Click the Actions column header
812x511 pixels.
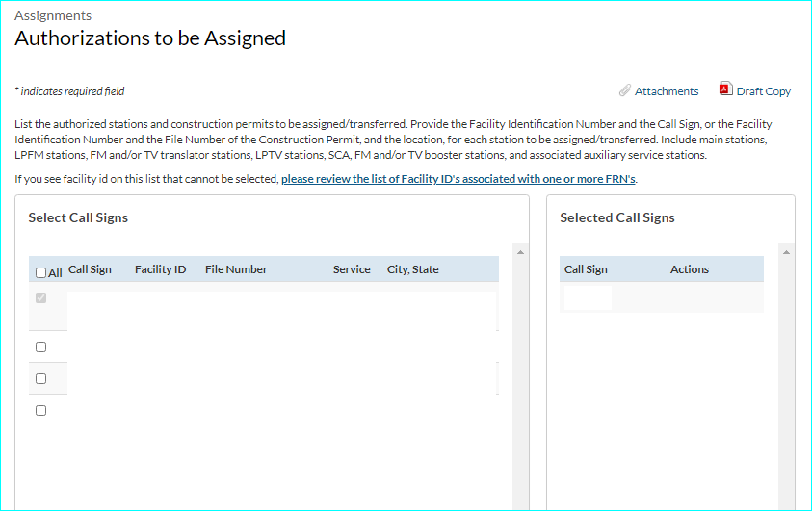pyautogui.click(x=689, y=269)
